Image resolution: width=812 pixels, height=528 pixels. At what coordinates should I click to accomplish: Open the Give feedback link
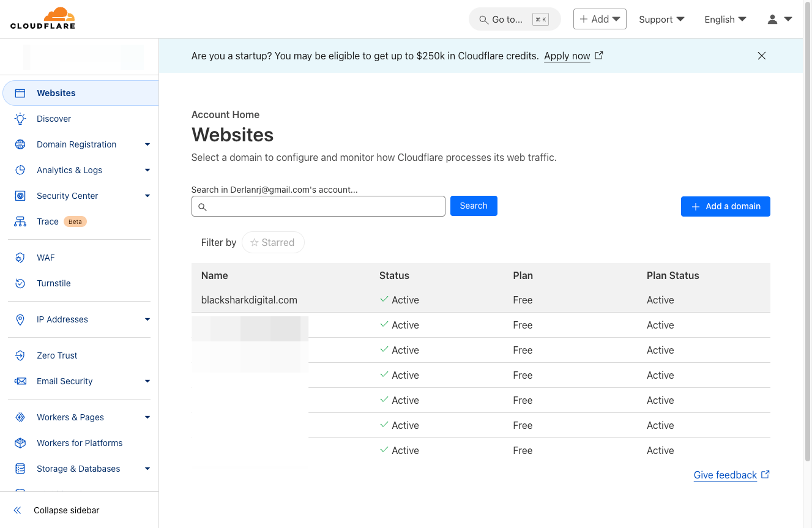(x=731, y=475)
